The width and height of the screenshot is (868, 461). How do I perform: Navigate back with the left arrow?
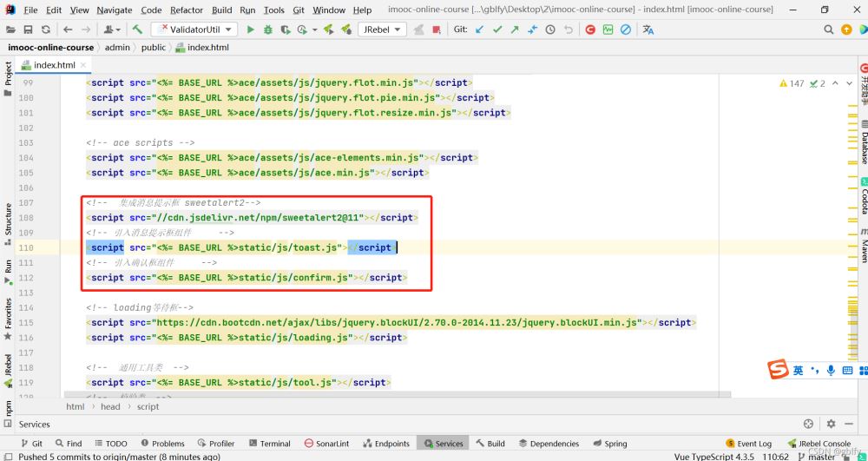(x=68, y=30)
